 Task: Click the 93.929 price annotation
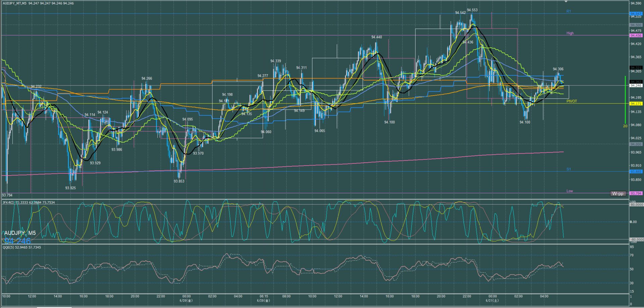tap(95, 163)
